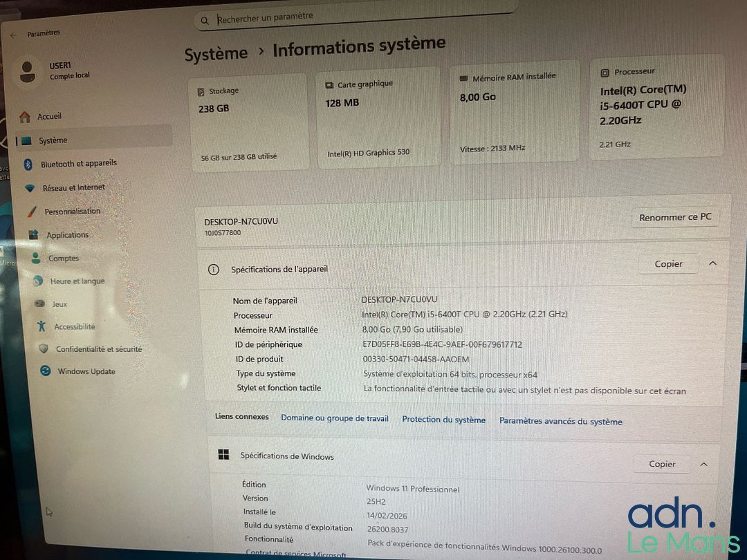This screenshot has height=560, width=747.
Task: Click the back arrow next to Paramètres
Action: (13, 35)
